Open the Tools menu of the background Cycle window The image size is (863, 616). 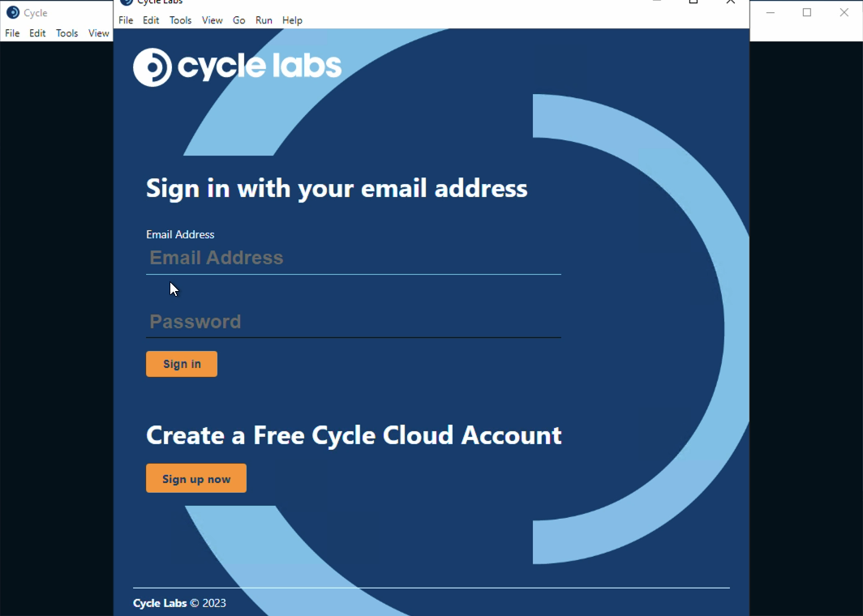point(67,32)
